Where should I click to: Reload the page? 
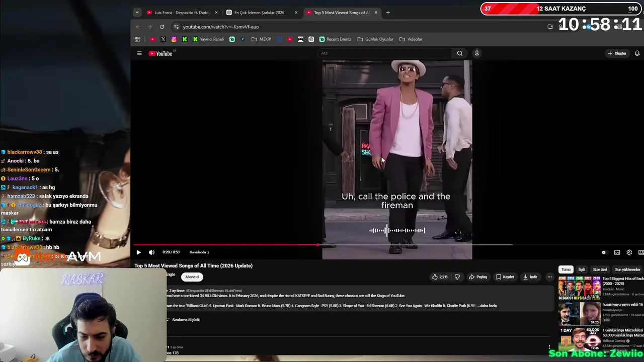click(x=162, y=27)
